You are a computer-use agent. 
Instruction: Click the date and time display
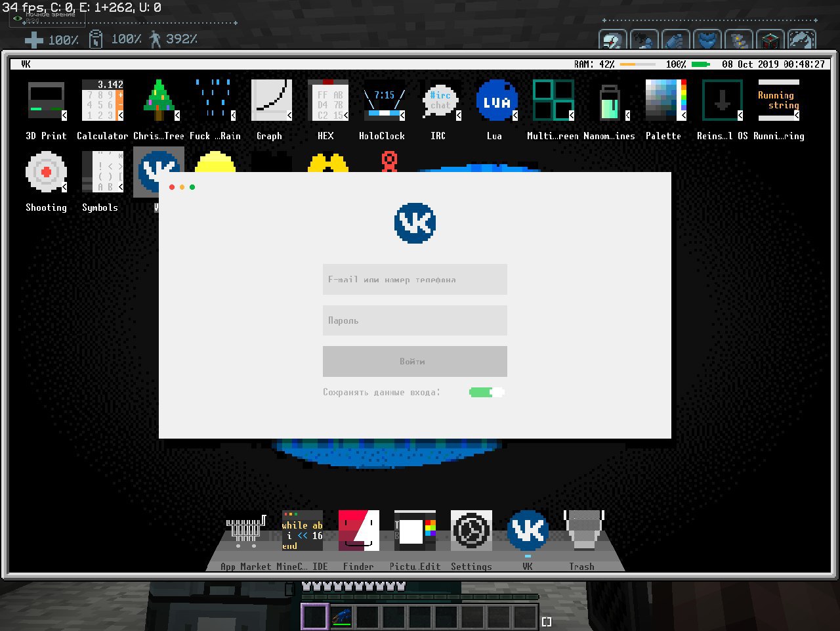click(774, 64)
